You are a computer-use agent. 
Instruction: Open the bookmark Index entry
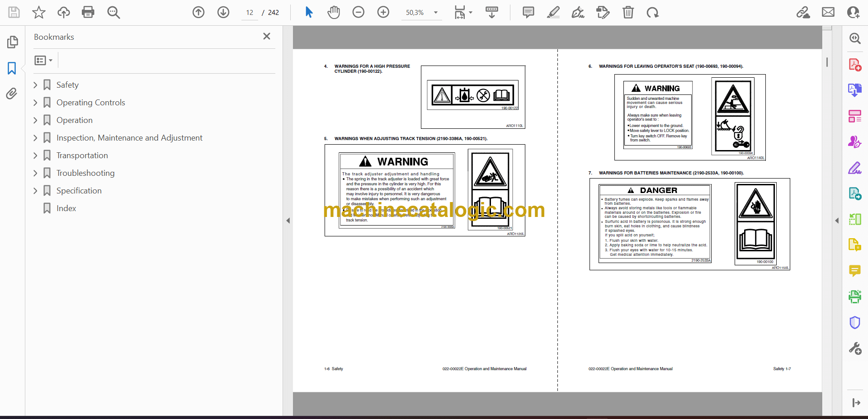[x=66, y=208]
